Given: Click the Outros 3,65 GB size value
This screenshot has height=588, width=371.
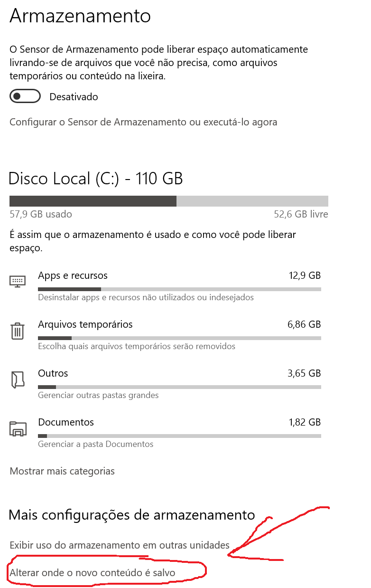Looking at the screenshot, I should coord(304,373).
